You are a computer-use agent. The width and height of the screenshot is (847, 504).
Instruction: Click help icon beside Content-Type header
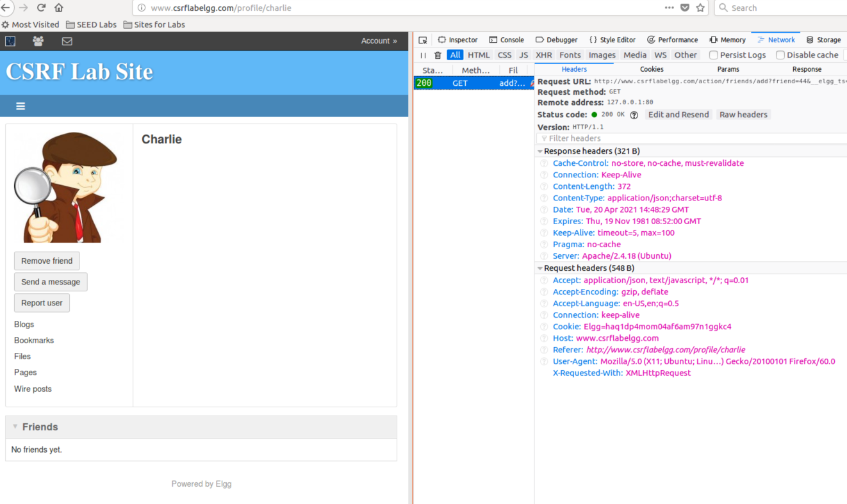click(545, 198)
